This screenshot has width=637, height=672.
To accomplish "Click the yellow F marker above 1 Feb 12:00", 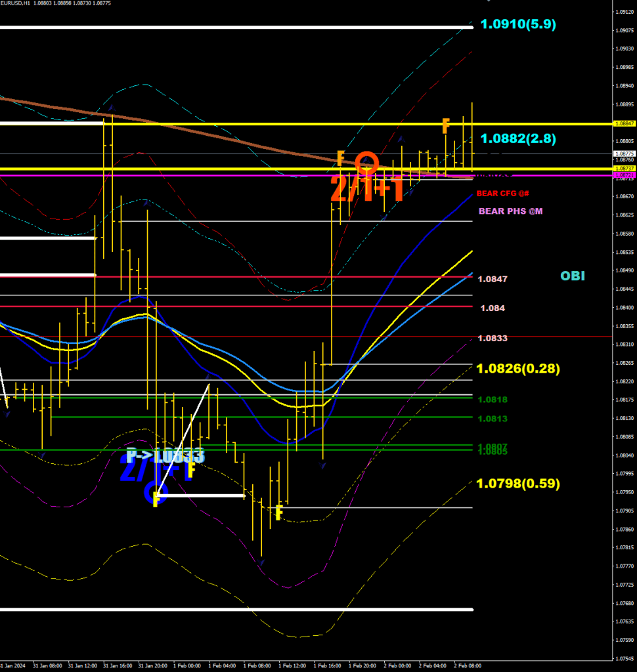I will click(x=279, y=511).
